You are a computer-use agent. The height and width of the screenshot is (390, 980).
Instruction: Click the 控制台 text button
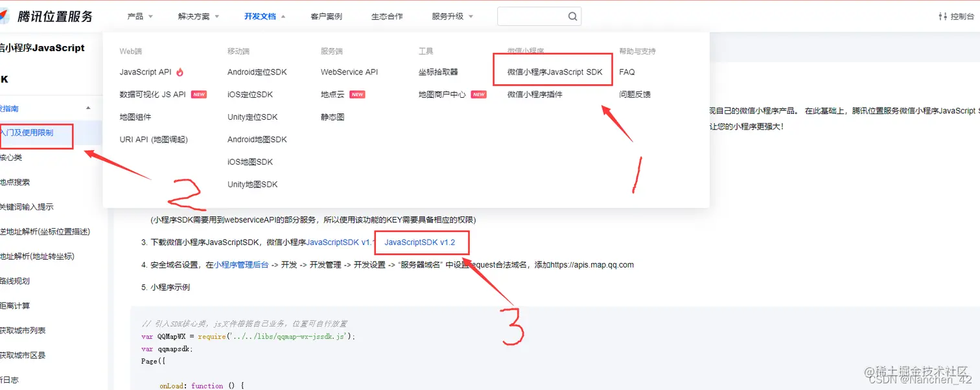[x=962, y=17]
